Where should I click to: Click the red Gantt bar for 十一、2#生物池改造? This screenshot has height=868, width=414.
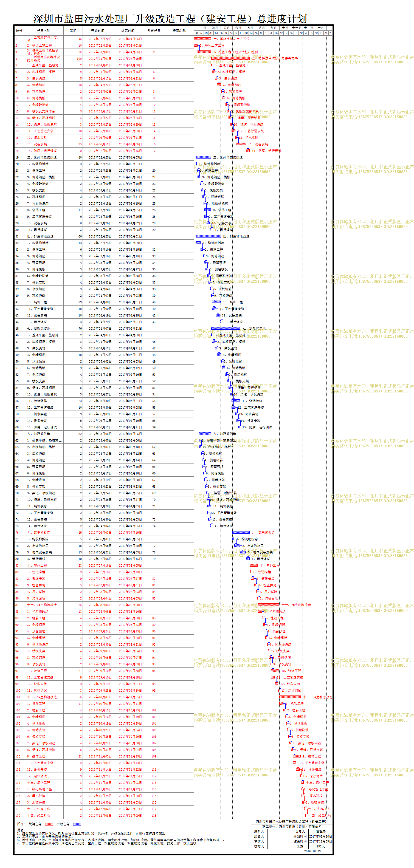coord(268,605)
